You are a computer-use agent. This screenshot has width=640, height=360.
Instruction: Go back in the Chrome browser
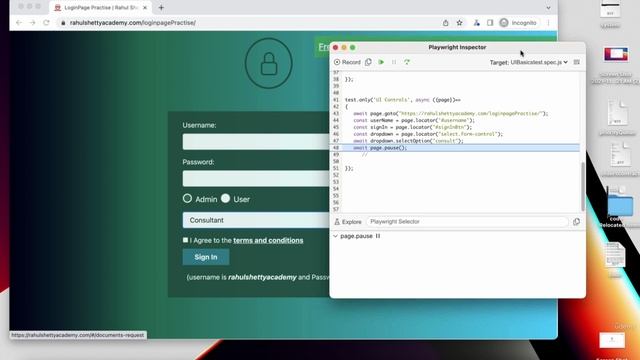point(19,23)
